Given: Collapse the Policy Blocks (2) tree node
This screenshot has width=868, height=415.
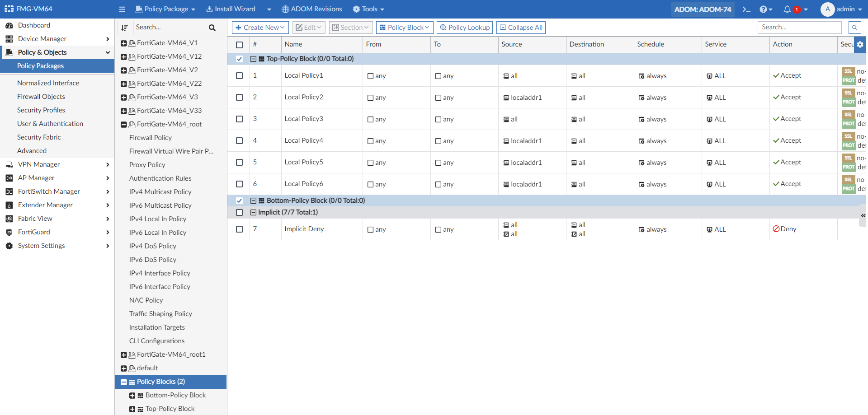Looking at the screenshot, I should [x=123, y=382].
